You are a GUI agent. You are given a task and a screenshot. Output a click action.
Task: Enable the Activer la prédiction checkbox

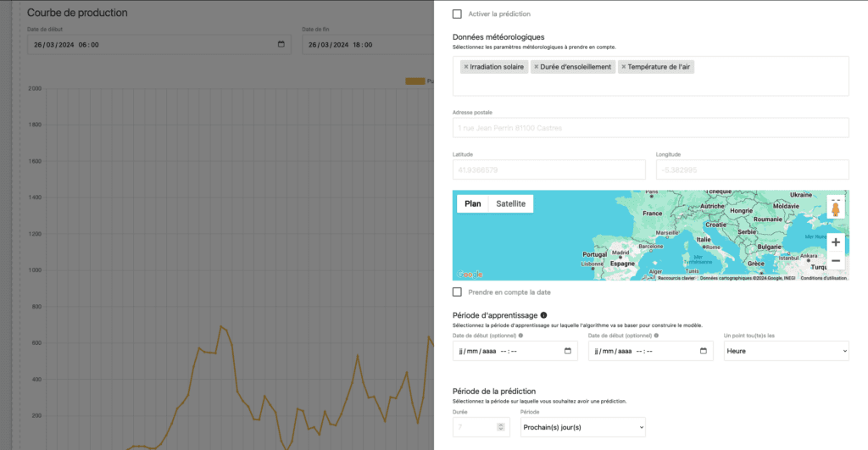click(x=458, y=14)
